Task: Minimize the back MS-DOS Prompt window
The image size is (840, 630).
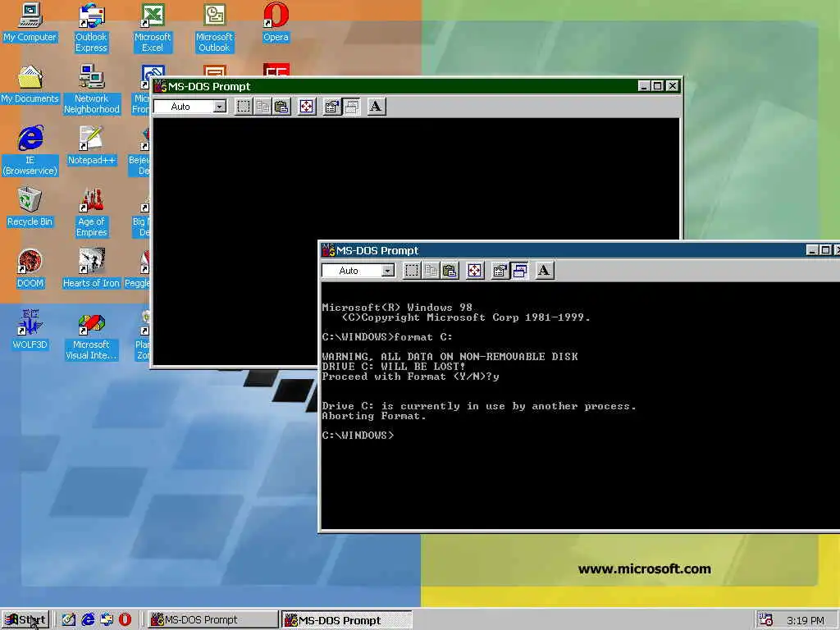Action: tap(644, 86)
